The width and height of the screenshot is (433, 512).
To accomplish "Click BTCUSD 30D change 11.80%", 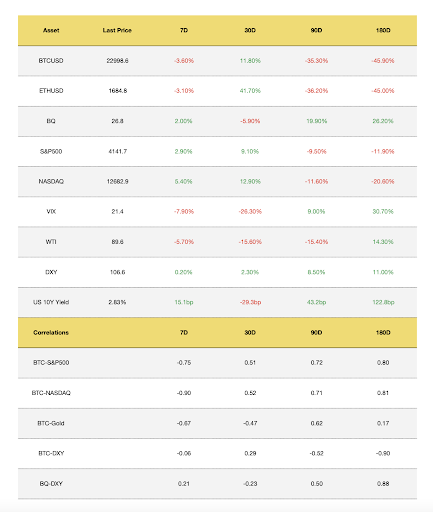I will point(250,61).
